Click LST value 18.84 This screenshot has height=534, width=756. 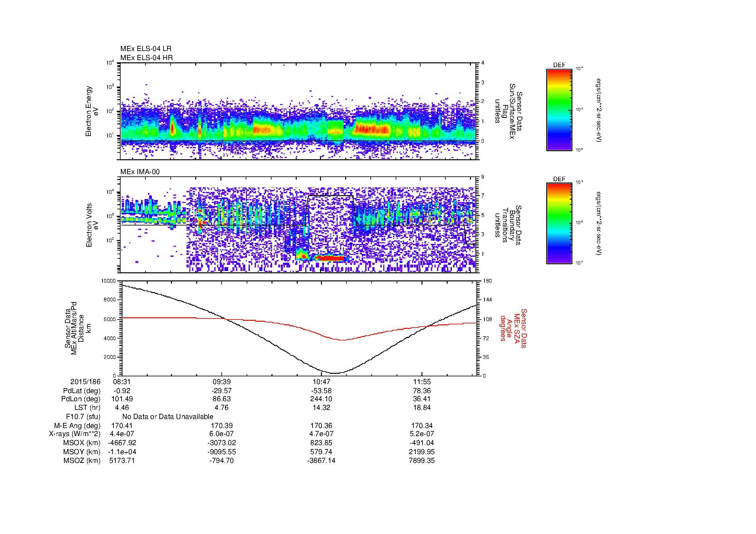[x=422, y=408]
